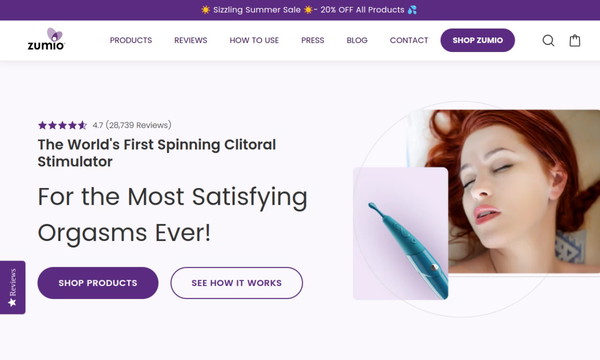The height and width of the screenshot is (360, 600).
Task: Select the Press nav item
Action: tap(313, 40)
